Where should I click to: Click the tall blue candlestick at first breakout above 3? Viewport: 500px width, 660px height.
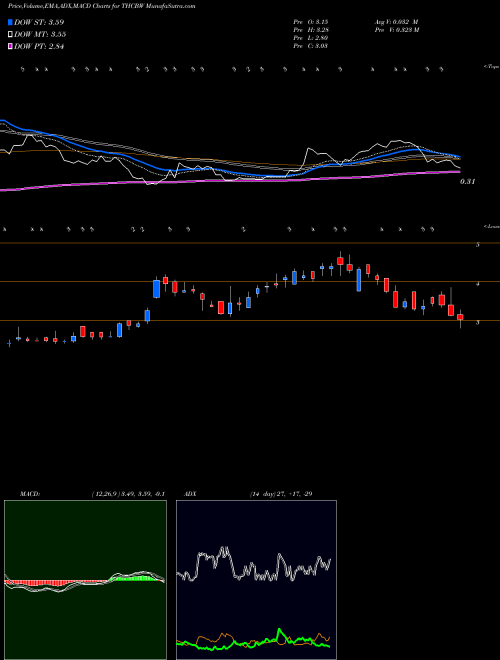[x=157, y=289]
